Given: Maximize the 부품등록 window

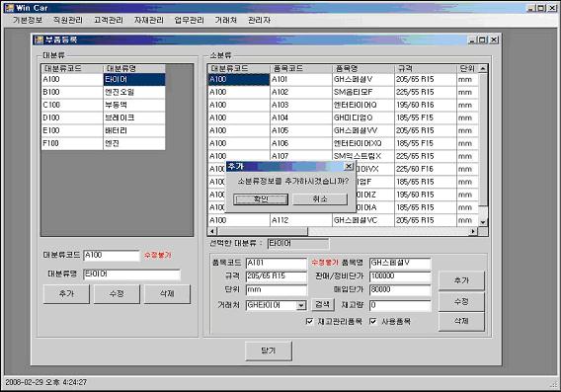Looking at the screenshot, I should [483, 39].
